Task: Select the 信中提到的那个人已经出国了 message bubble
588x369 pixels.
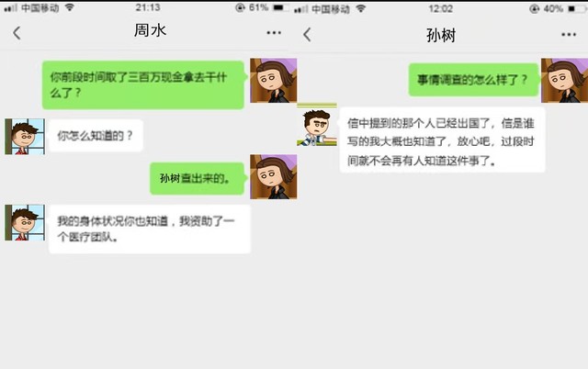Action: (442, 140)
